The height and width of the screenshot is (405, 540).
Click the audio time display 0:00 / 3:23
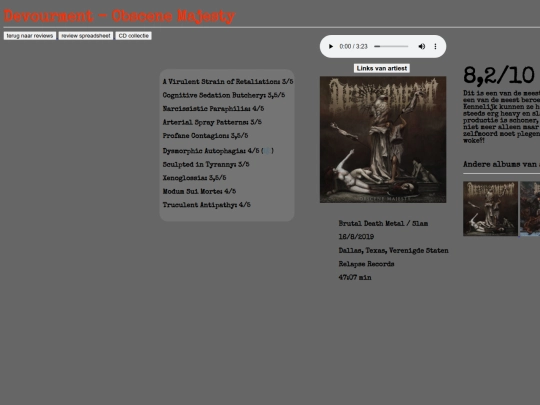pos(353,46)
